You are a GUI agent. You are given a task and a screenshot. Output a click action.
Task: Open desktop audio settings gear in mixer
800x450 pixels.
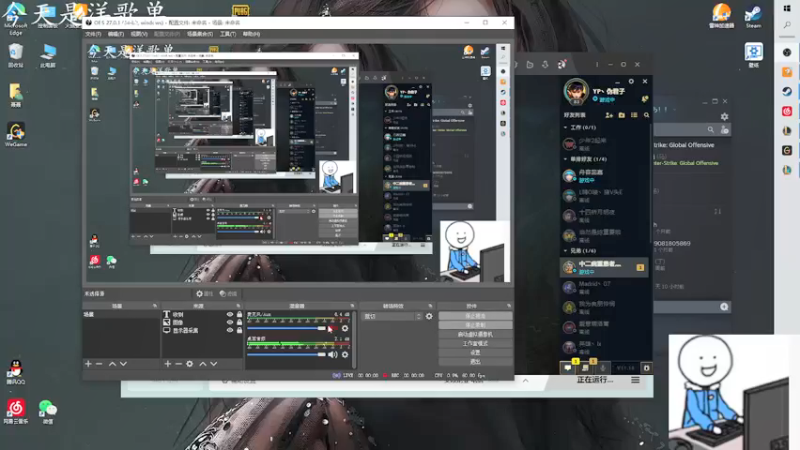(x=345, y=355)
